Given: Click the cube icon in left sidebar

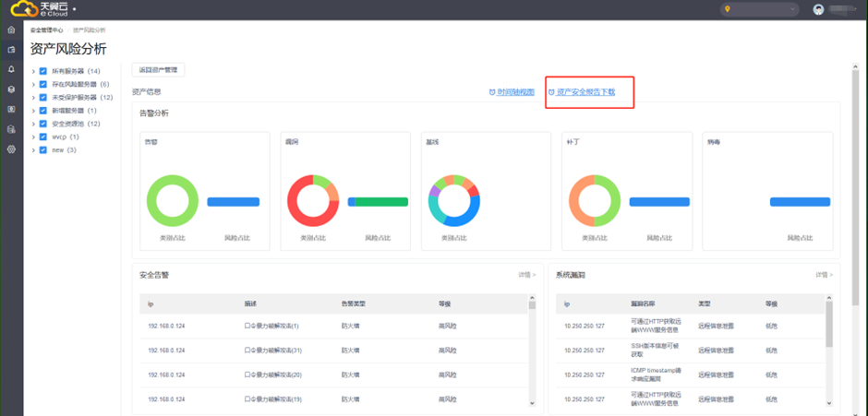Looking at the screenshot, I should click(x=11, y=89).
